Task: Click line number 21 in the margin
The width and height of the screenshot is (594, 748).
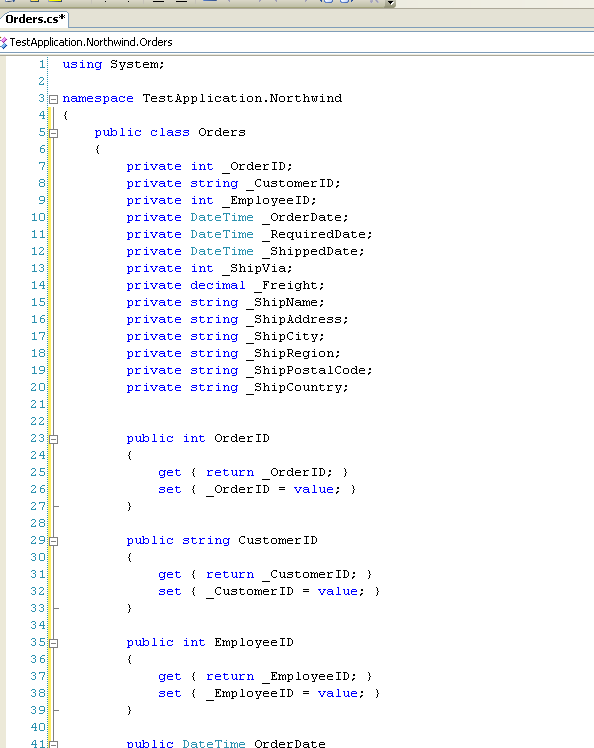Action: [38, 404]
